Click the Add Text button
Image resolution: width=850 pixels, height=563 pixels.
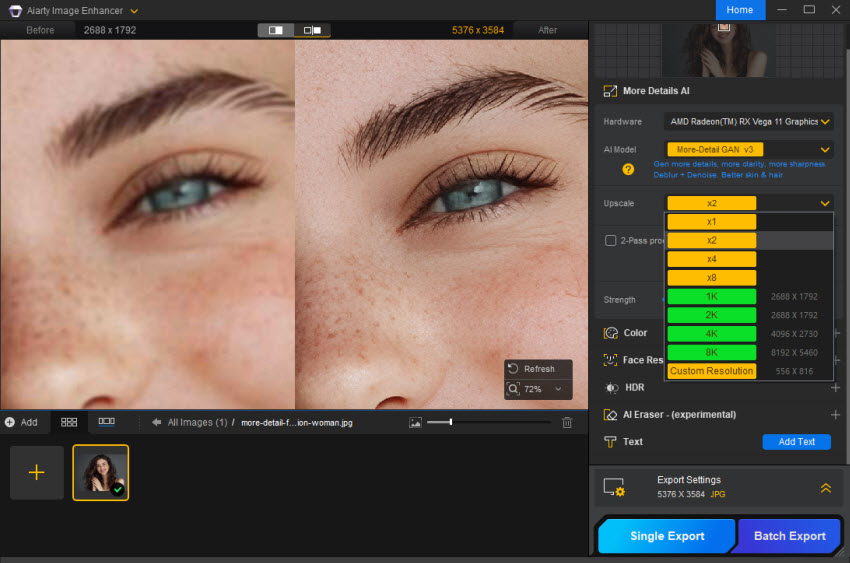(796, 442)
